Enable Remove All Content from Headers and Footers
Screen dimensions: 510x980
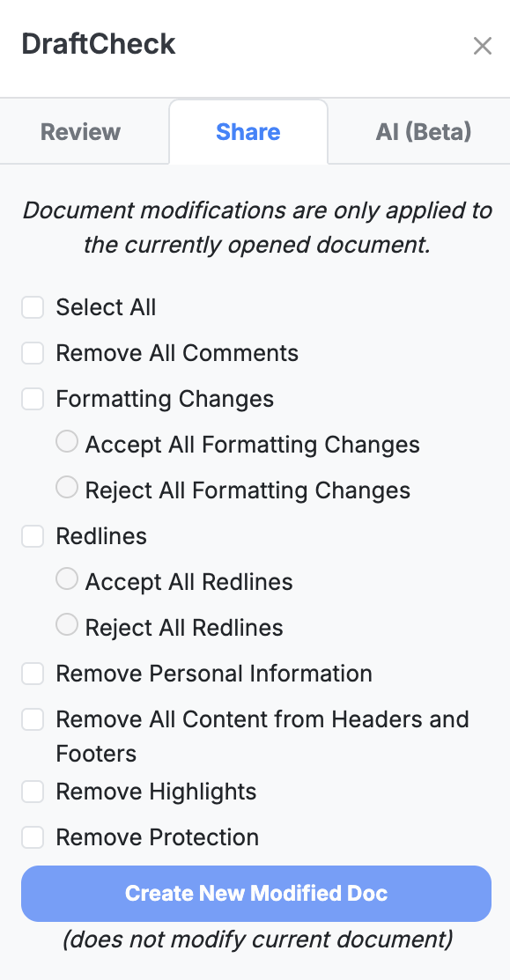33,719
